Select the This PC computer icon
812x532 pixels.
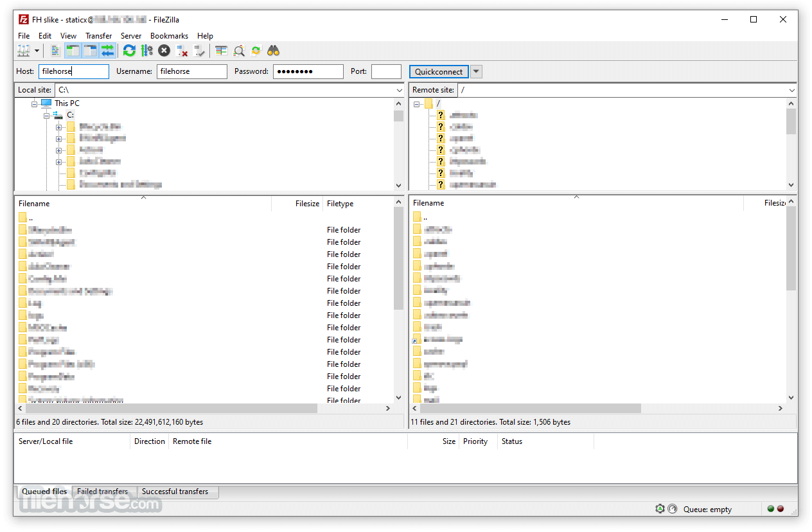46,103
